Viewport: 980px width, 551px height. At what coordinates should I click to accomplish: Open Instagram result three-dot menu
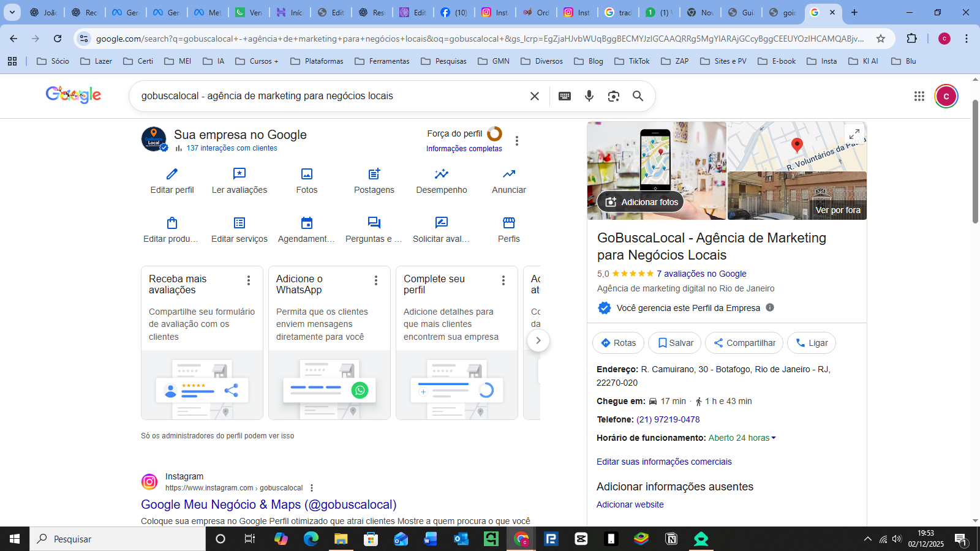(312, 488)
